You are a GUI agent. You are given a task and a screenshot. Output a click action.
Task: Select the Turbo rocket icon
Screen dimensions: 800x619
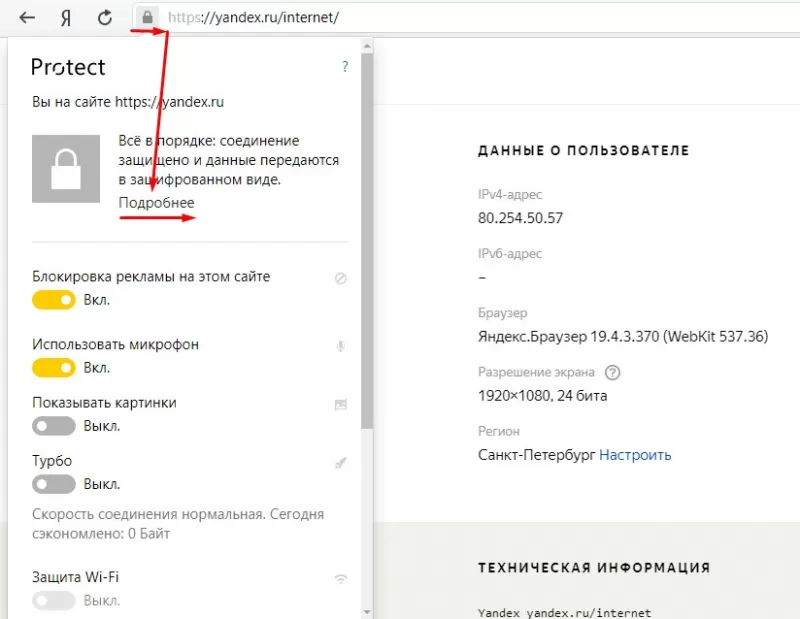340,462
